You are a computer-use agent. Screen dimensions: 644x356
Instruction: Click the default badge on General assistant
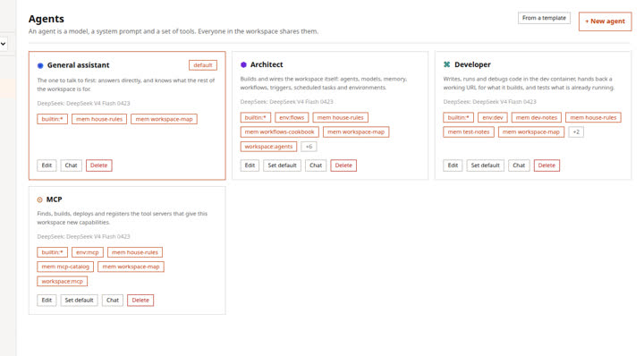[203, 65]
